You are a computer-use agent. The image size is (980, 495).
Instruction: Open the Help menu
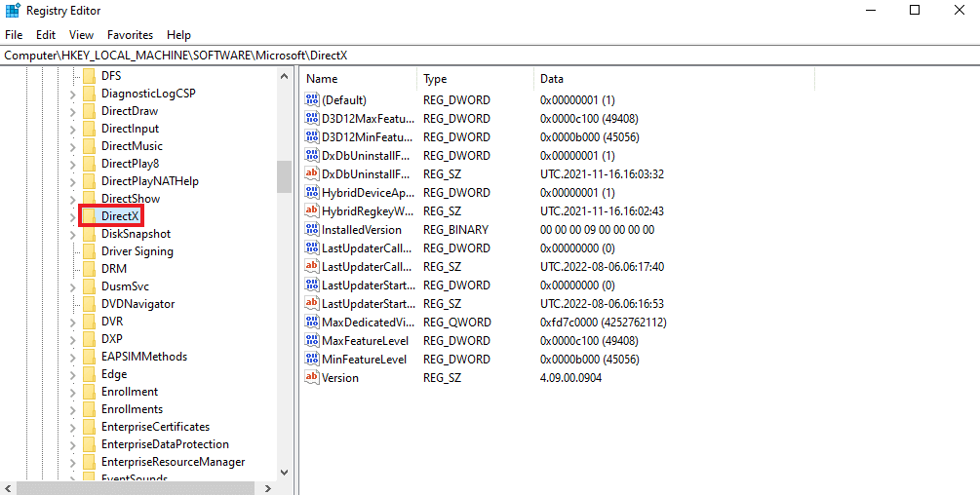(178, 35)
